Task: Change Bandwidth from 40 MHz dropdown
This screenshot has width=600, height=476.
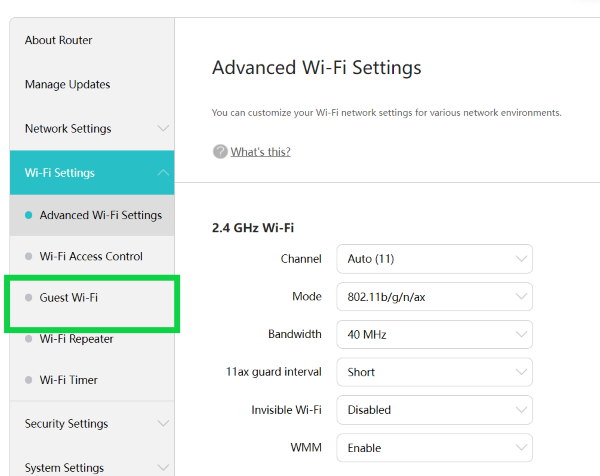Action: [x=434, y=334]
